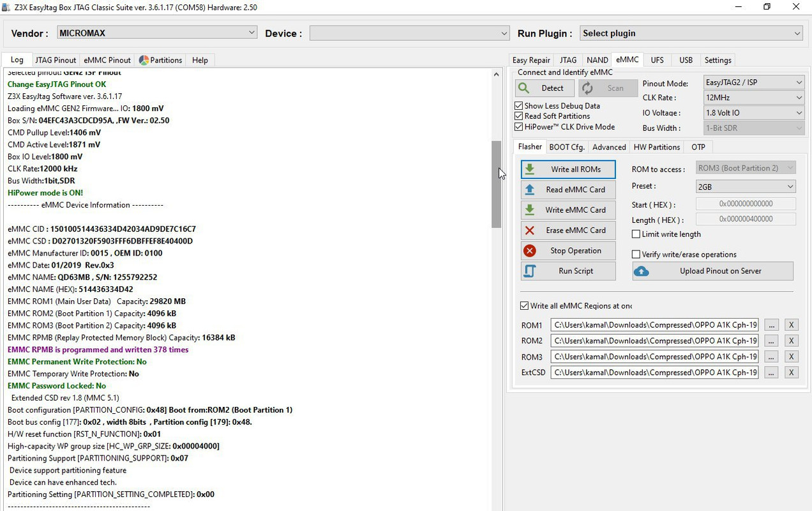Image resolution: width=812 pixels, height=511 pixels.
Task: Click the Read eMMC Card button
Action: tap(568, 190)
